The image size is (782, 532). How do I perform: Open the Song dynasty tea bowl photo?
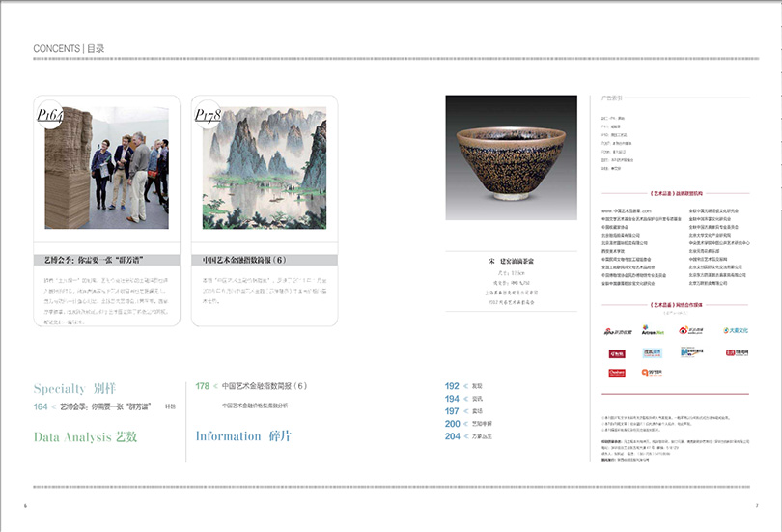pos(511,157)
